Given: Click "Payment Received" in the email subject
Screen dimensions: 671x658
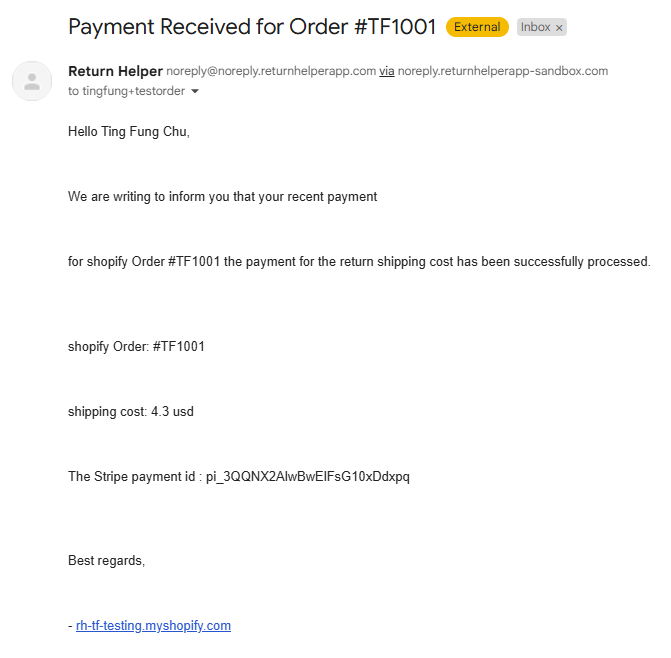Looking at the screenshot, I should pos(149,27).
